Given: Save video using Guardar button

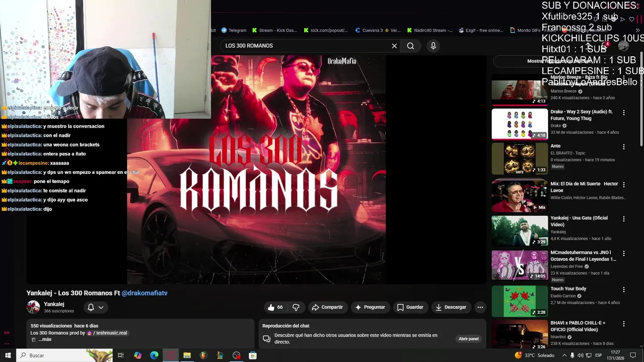Looking at the screenshot, I should [x=410, y=307].
